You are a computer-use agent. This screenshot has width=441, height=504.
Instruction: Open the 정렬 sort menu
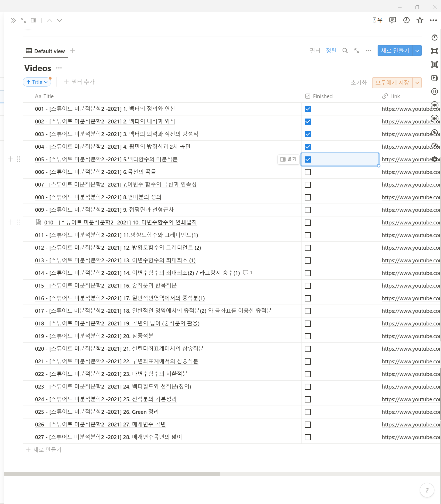331,51
